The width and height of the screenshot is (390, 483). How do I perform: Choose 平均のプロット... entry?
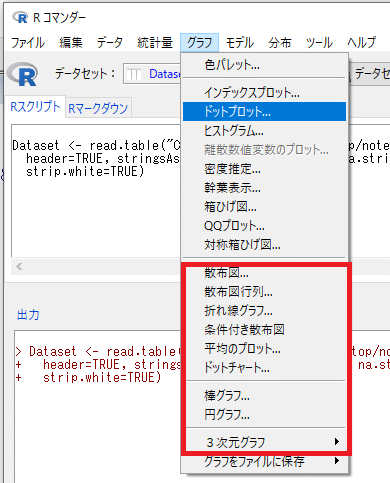pos(264,349)
